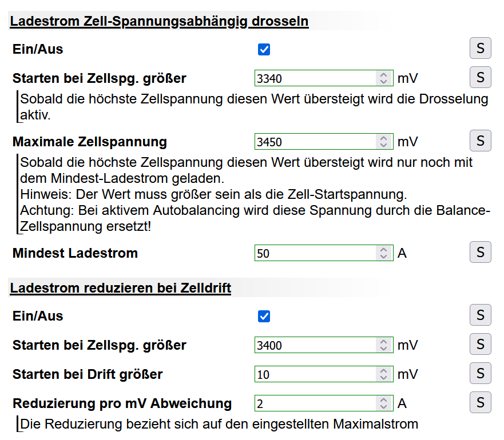This screenshot has height=440, width=504.
Task: Click the input field showing 3340
Action: (316, 78)
